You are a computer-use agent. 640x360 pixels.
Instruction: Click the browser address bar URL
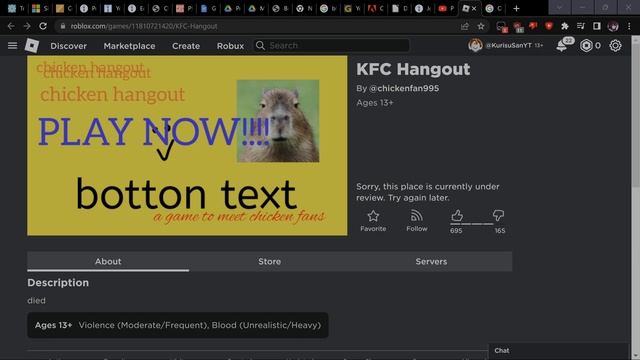tap(144, 26)
